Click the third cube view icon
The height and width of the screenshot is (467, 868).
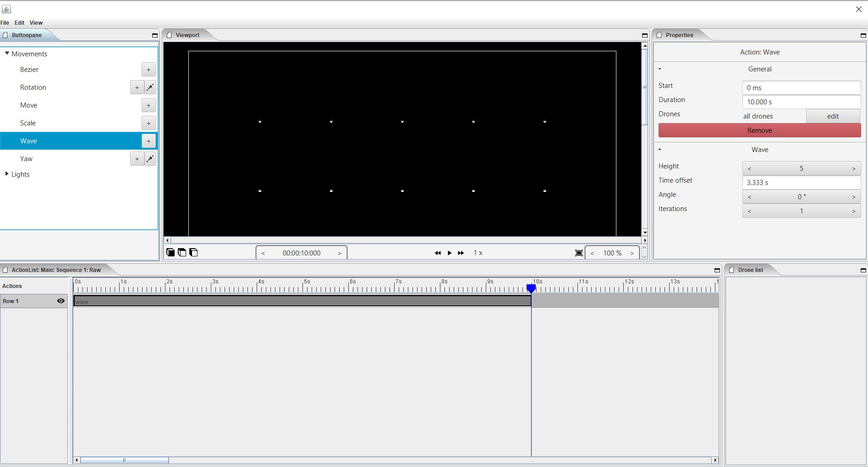point(194,252)
